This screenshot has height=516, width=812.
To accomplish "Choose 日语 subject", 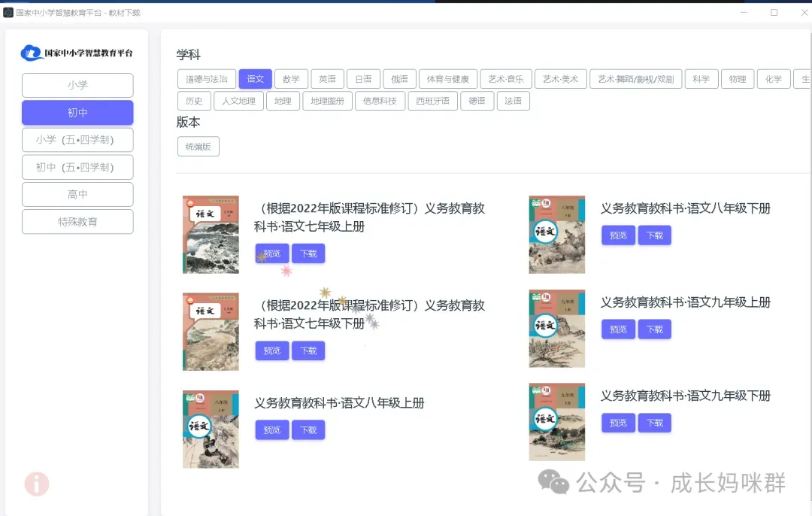I will pyautogui.click(x=364, y=79).
